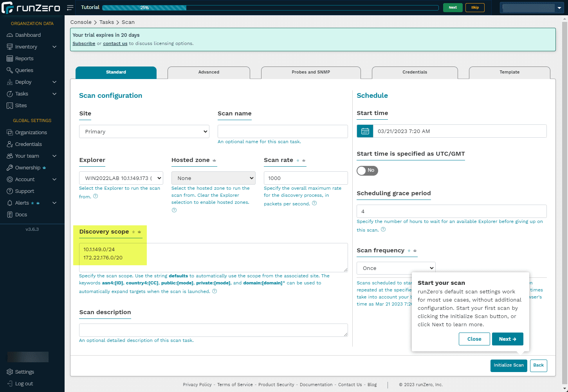Click the Subscribe link in trial banner
Screen dimensions: 568x392
click(84, 43)
